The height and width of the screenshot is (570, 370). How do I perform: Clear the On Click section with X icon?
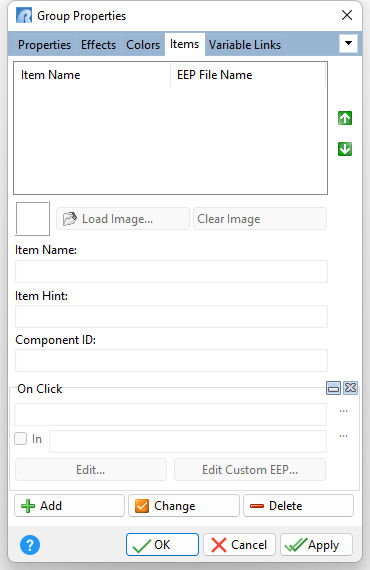pos(350,388)
